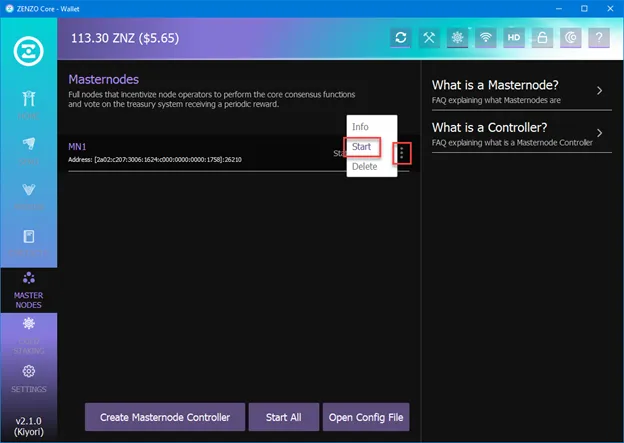Go to Home in the sidebar
624x443 pixels.
click(x=29, y=105)
